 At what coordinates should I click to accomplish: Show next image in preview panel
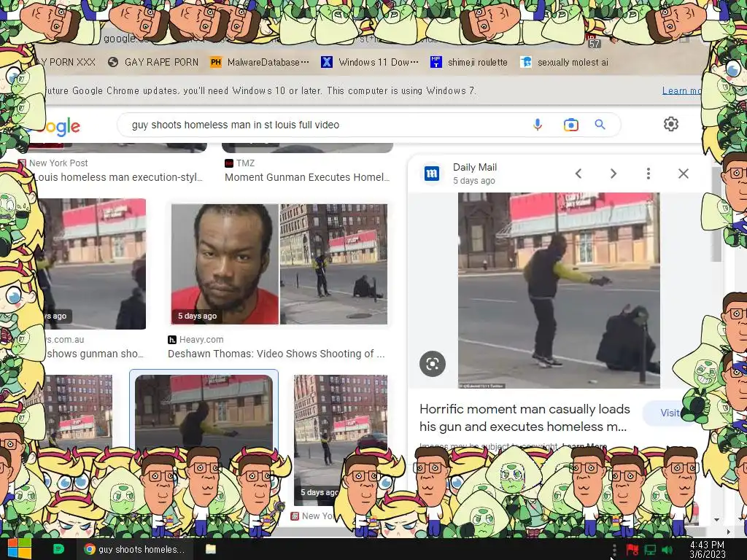click(x=613, y=174)
